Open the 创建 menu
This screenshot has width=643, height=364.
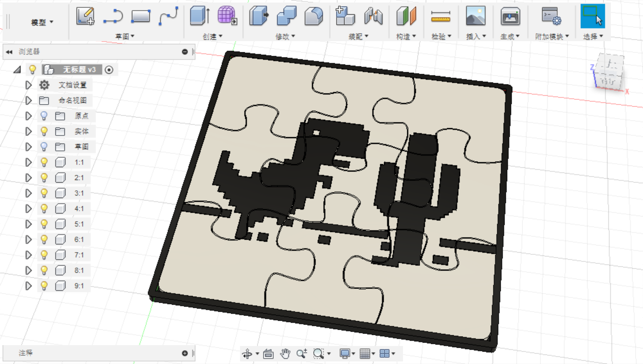213,36
